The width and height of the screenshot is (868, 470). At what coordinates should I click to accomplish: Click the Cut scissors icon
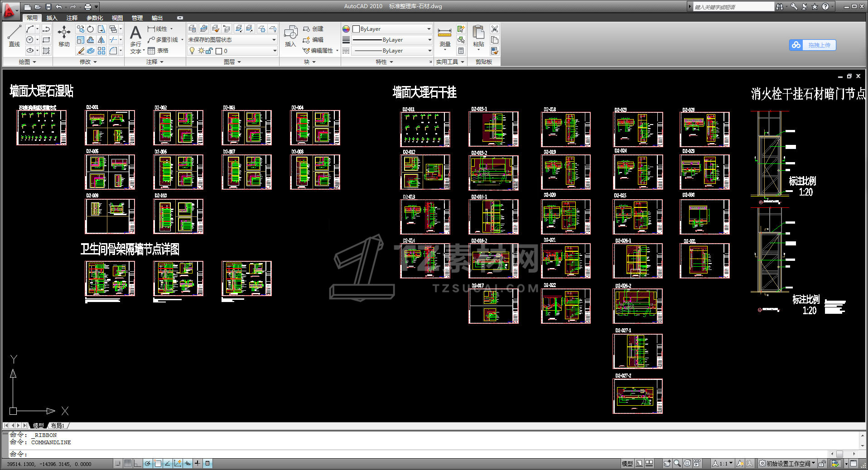pyautogui.click(x=495, y=29)
